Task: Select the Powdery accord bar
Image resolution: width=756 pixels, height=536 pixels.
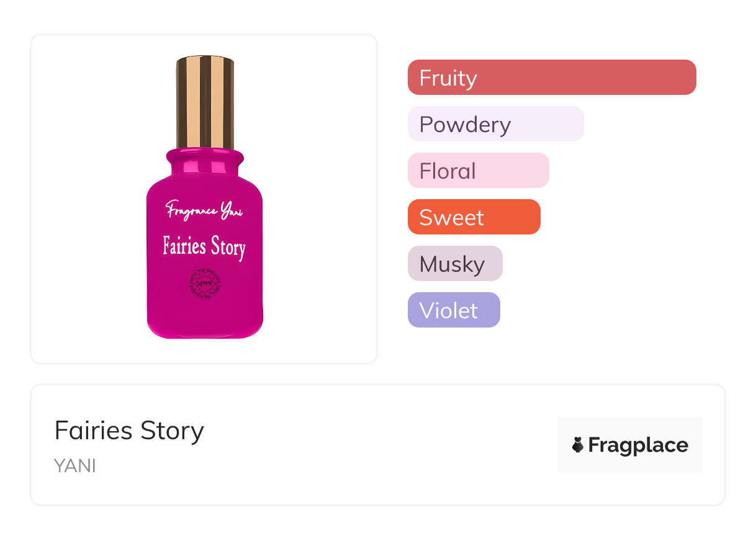Action: click(495, 124)
